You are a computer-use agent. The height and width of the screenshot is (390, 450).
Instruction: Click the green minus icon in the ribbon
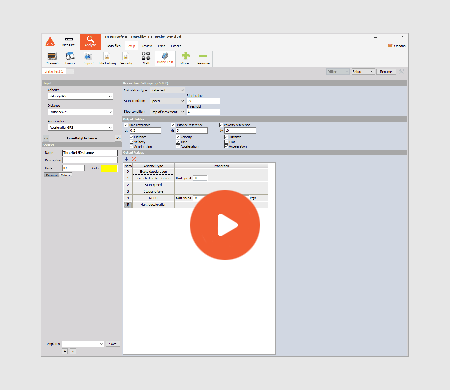coord(203,56)
